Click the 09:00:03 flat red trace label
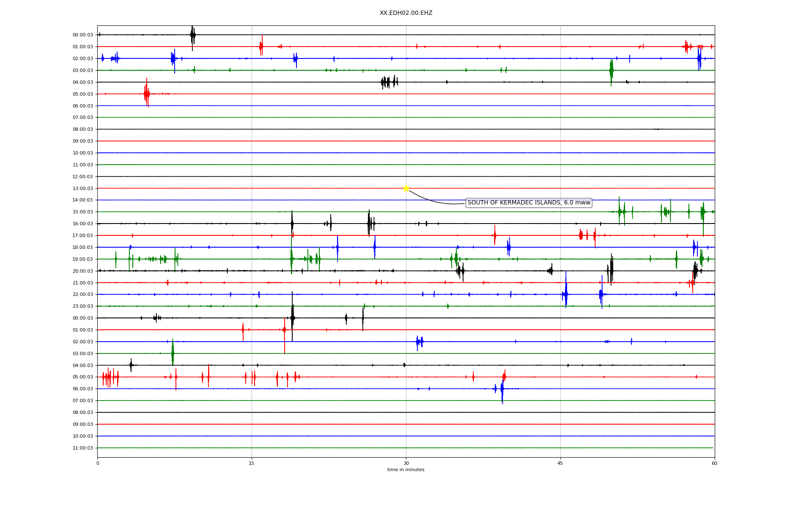Image resolution: width=812 pixels, height=508 pixels. click(83, 141)
